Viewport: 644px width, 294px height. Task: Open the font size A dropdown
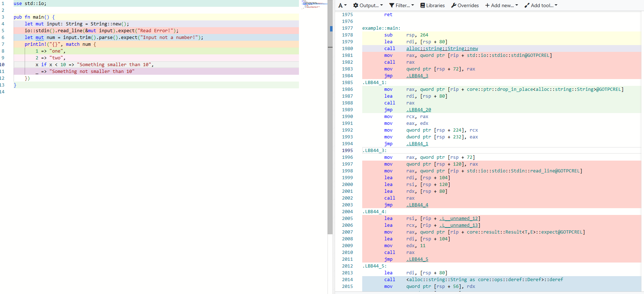point(342,5)
